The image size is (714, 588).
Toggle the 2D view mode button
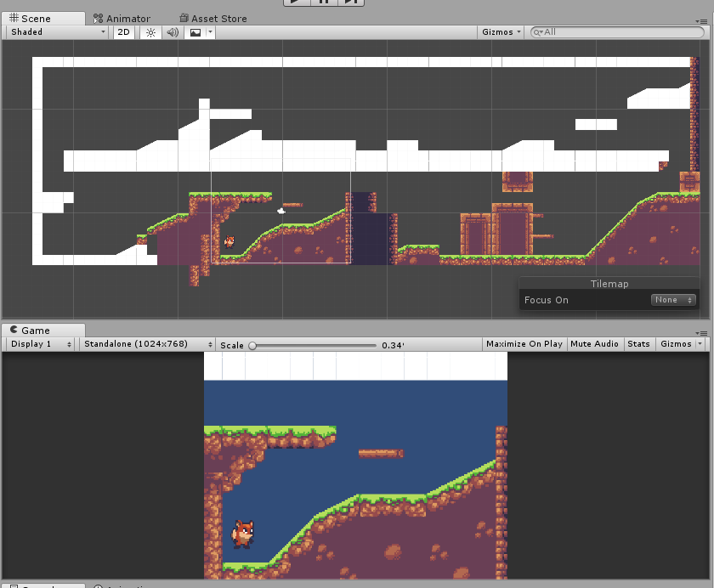pyautogui.click(x=124, y=32)
